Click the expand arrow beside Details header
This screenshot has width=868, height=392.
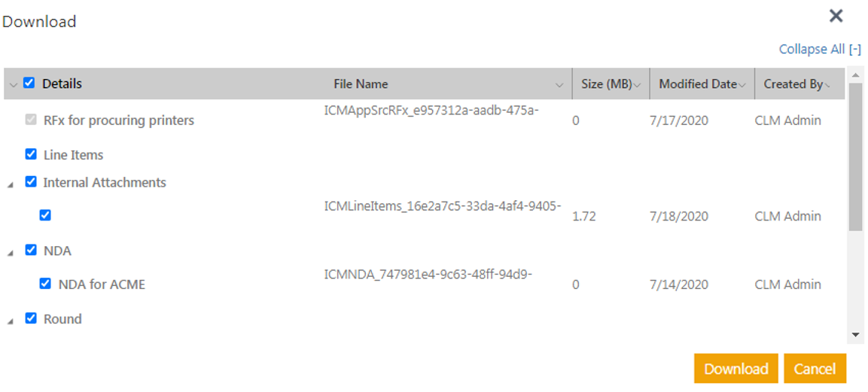(x=13, y=85)
